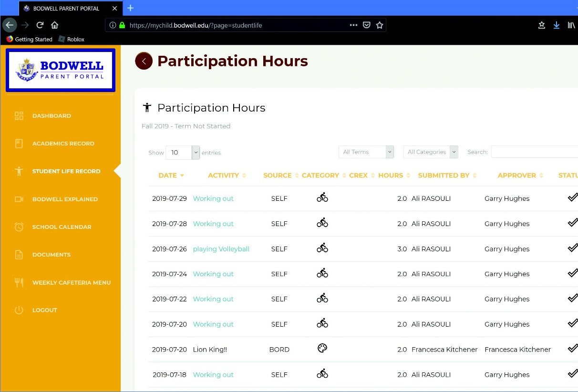The image size is (578, 392).
Task: Open page actions three-dot menu in address bar
Action: (353, 25)
